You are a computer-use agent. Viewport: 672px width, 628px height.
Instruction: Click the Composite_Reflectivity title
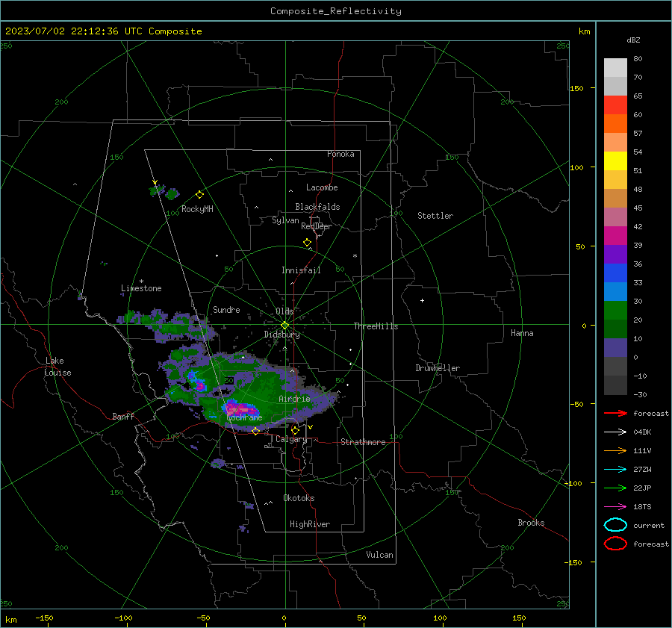(335, 11)
